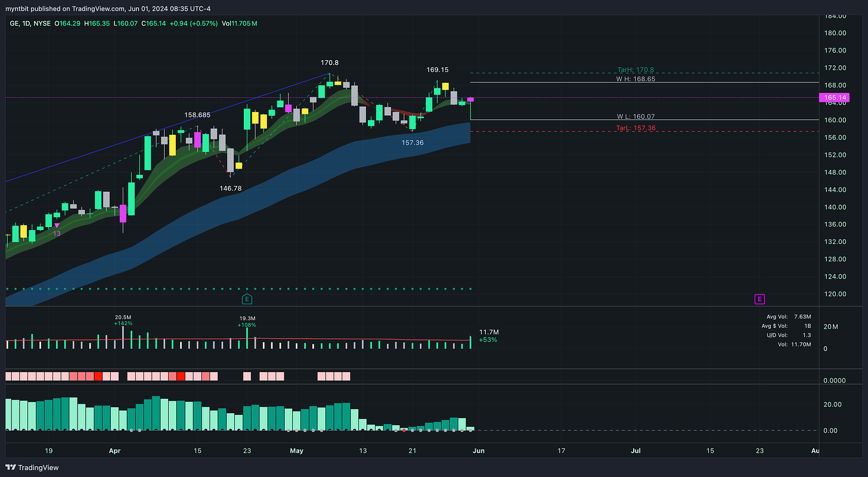The image size is (868, 477).
Task: Click the May label on time axis
Action: (296, 451)
